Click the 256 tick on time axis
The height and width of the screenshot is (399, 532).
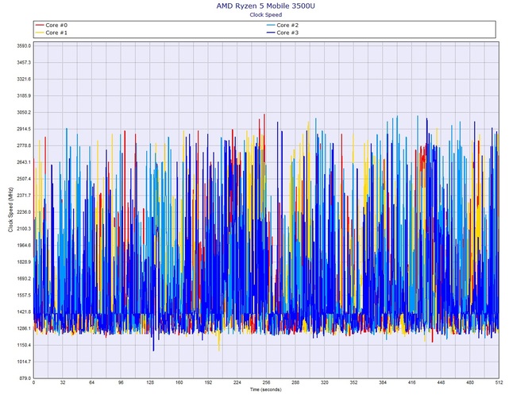click(266, 382)
